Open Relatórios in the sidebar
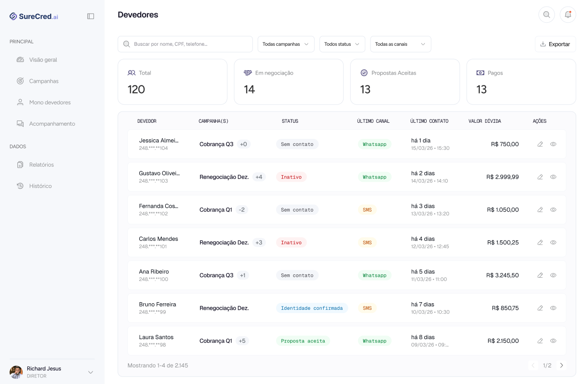Screen dimensions: 588x384 click(x=42, y=165)
